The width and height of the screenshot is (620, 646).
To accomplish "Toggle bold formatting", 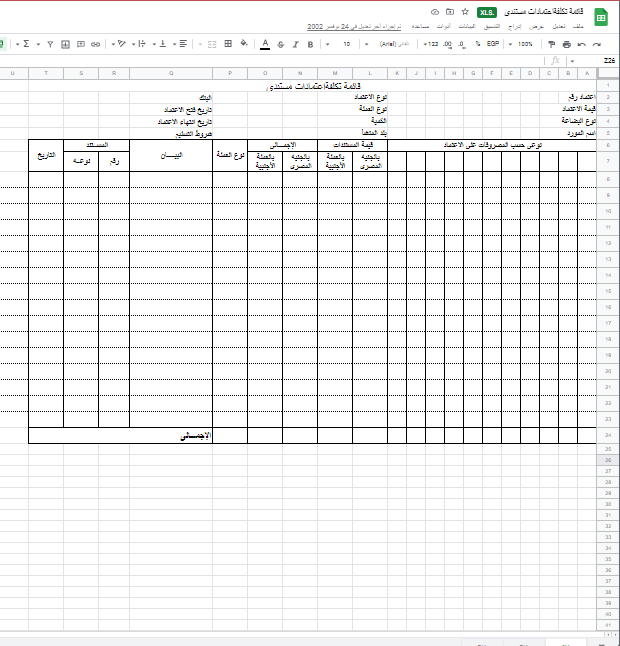I will coord(311,45).
